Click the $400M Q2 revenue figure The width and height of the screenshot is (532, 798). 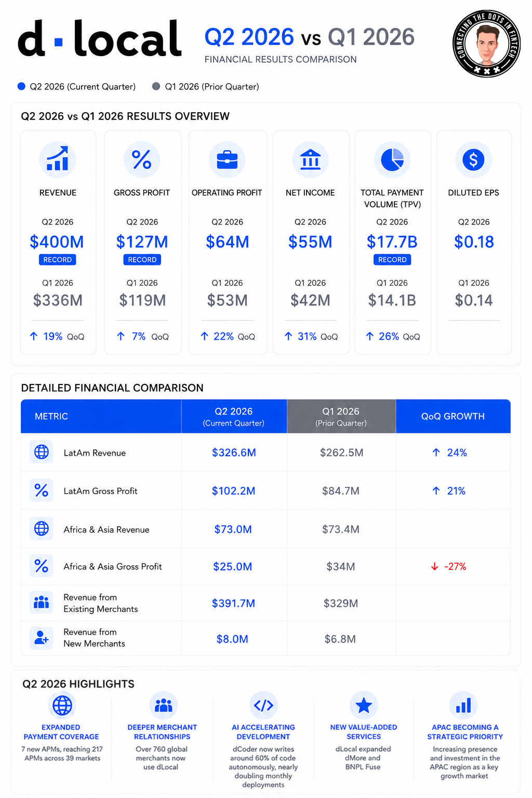[57, 242]
